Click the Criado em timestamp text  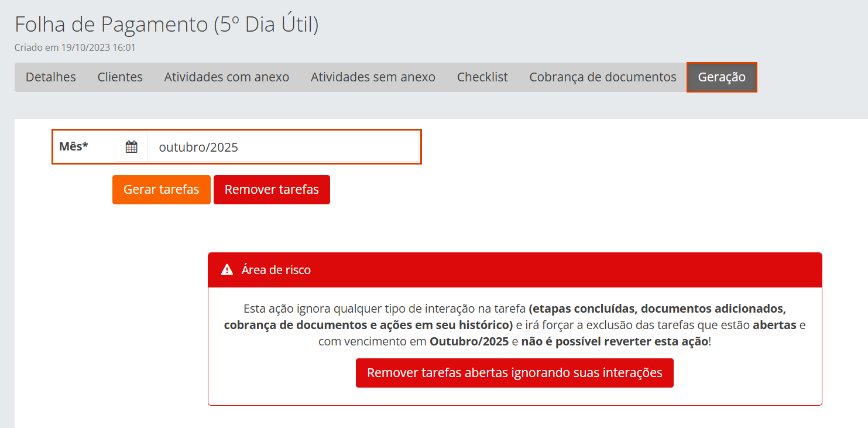(75, 47)
